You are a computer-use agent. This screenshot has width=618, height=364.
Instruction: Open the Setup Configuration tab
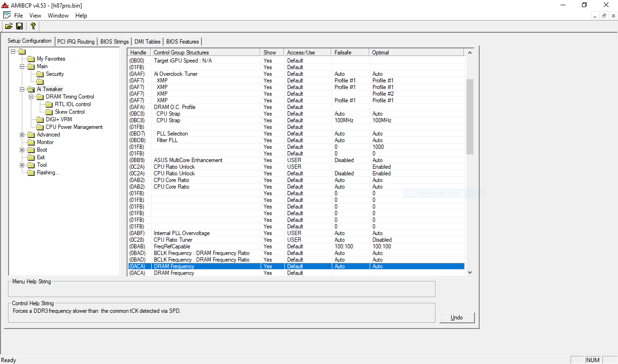click(30, 41)
